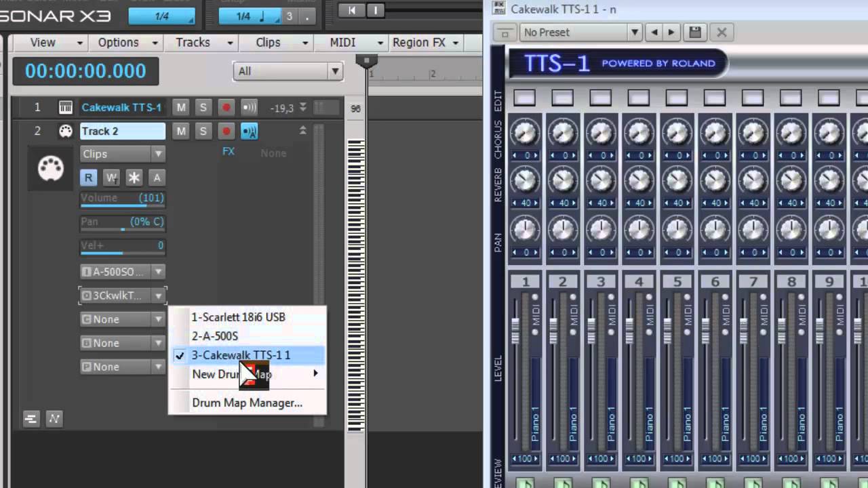868x488 pixels.
Task: Click the Pan knob on TTS-1 channel 1
Action: (525, 229)
